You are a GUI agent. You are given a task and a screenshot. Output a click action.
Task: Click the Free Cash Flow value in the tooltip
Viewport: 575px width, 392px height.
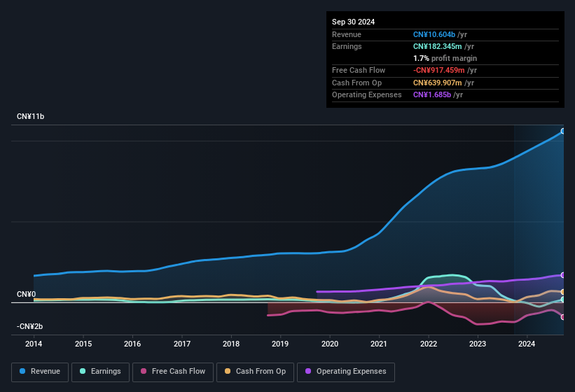pos(438,70)
